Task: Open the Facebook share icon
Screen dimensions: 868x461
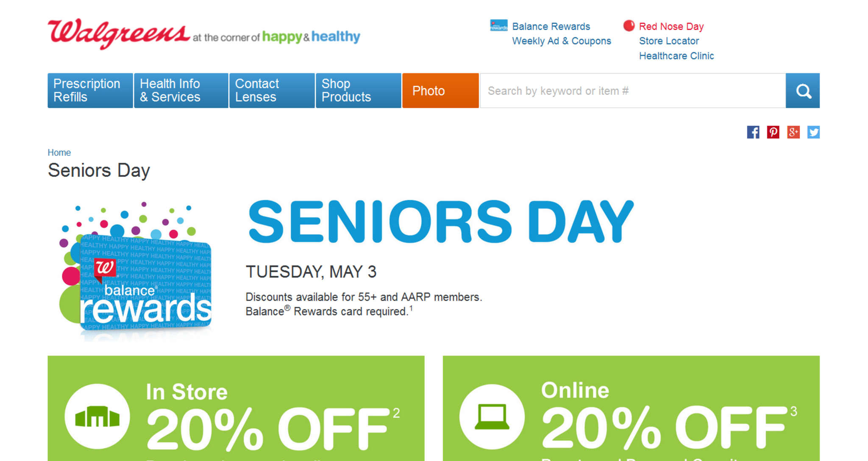Action: [753, 132]
